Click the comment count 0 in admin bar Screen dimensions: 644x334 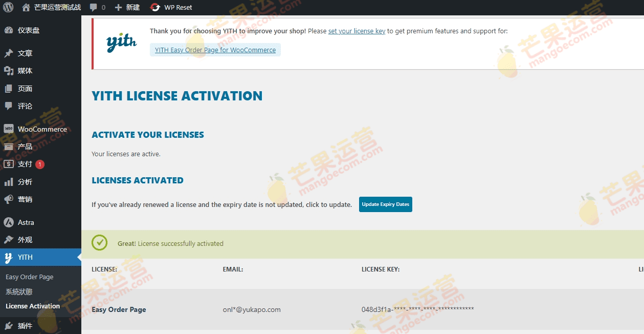click(x=104, y=7)
